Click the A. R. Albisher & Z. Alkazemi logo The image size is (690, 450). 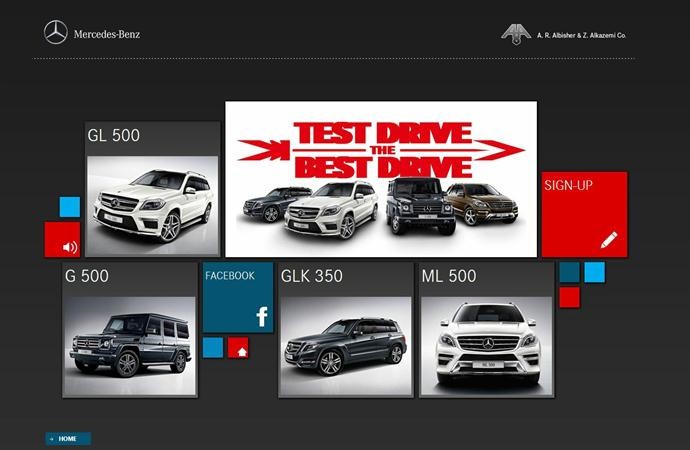(516, 34)
